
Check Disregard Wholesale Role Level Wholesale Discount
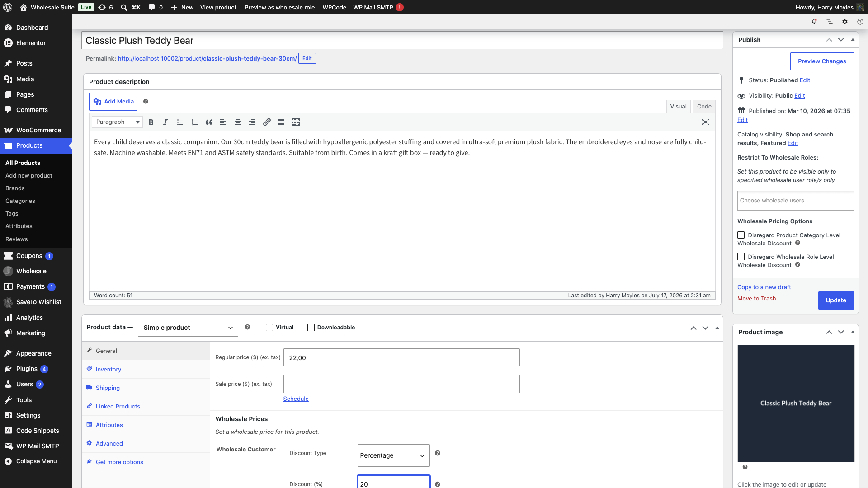[741, 257]
